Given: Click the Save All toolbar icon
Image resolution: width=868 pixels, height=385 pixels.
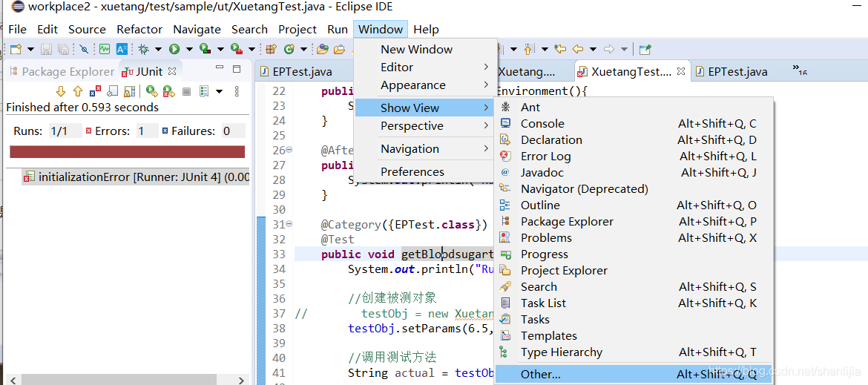Looking at the screenshot, I should (x=63, y=49).
